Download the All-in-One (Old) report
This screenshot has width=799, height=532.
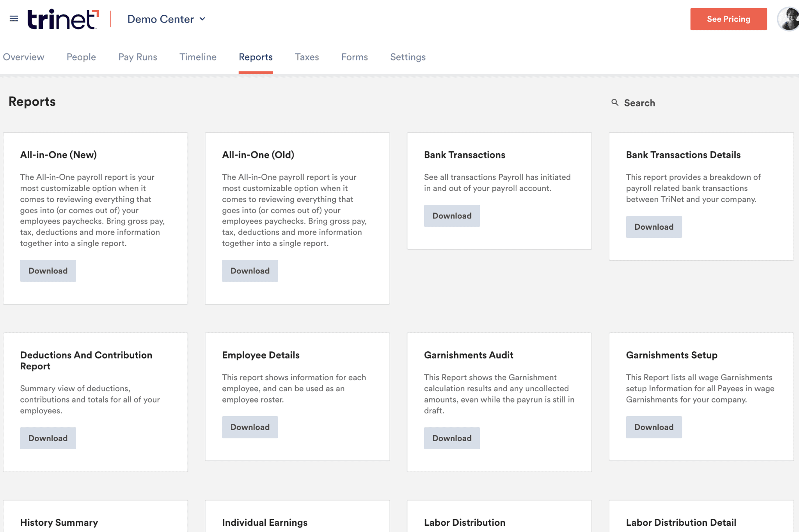(250, 271)
